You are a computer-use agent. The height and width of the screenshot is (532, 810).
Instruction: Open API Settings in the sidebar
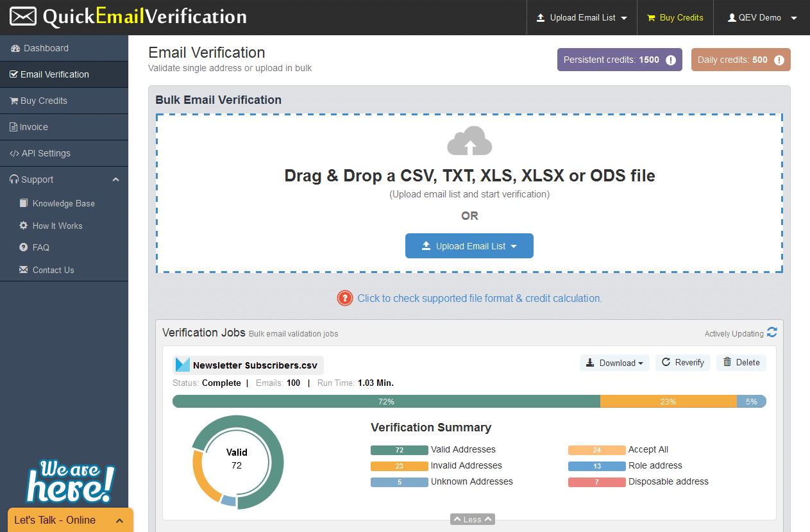64,153
